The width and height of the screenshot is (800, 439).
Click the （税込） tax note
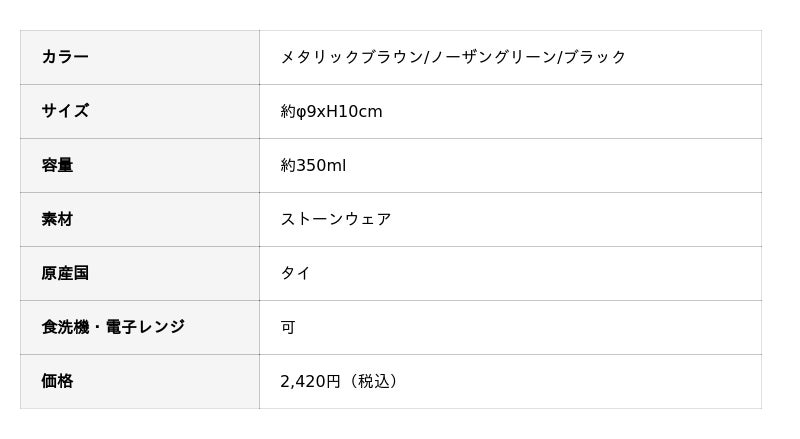click(373, 381)
